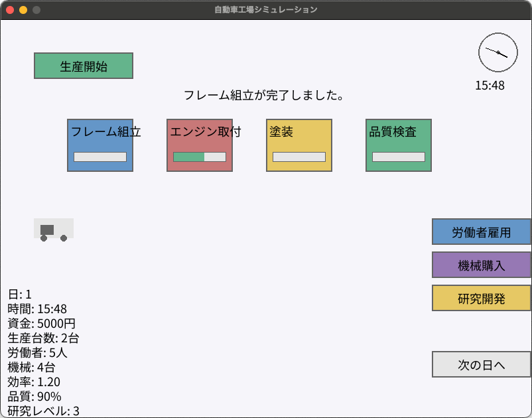
Task: Click the 生産台数: 2台 status line
Action: click(43, 338)
